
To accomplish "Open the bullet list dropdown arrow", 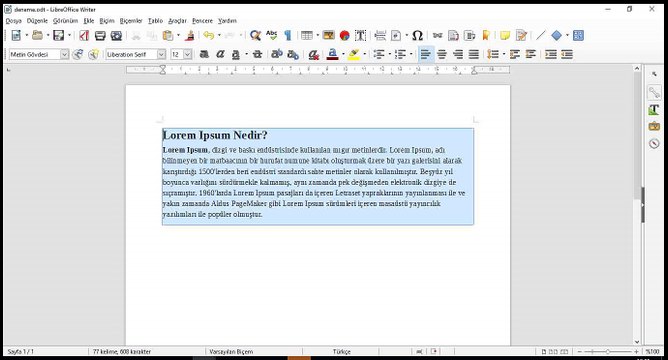I will coord(389,54).
